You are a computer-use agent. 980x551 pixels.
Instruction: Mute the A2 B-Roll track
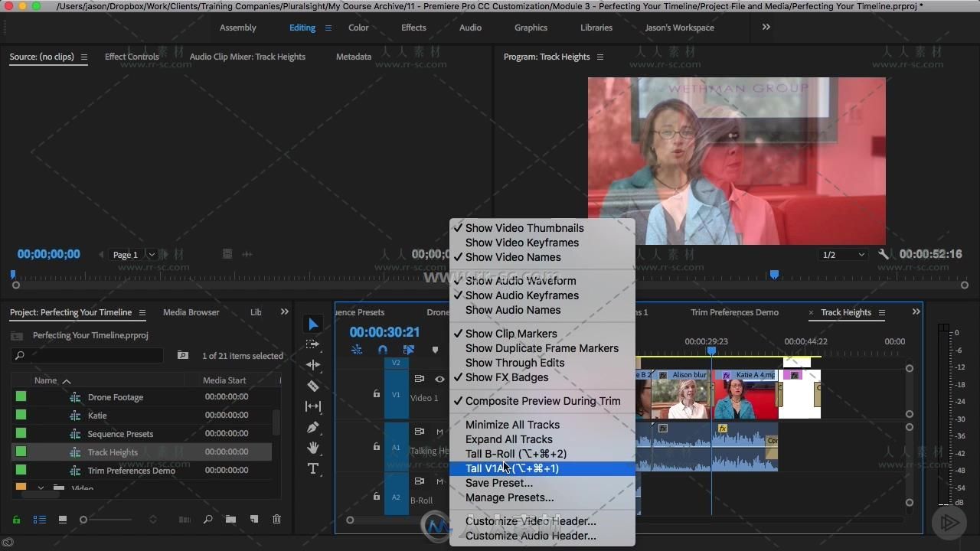[x=439, y=481]
